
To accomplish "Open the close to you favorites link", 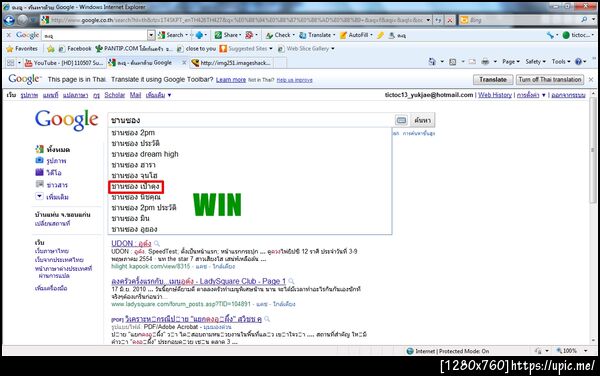I will click(197, 49).
